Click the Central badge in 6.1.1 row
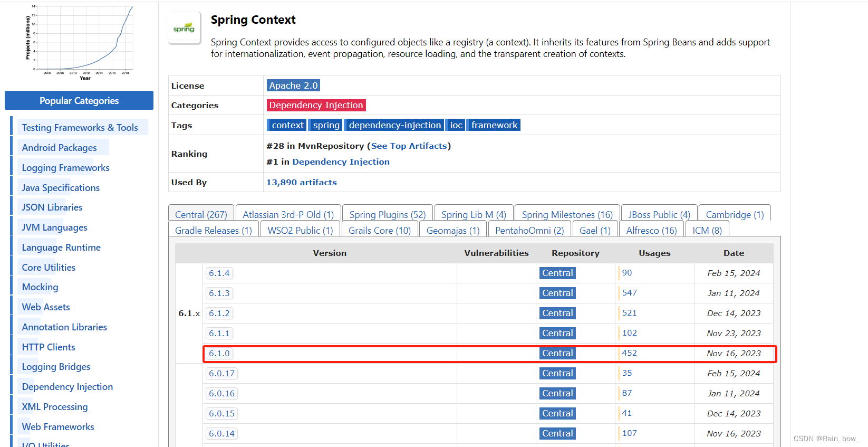Viewport: 868px width, 447px height. (557, 333)
